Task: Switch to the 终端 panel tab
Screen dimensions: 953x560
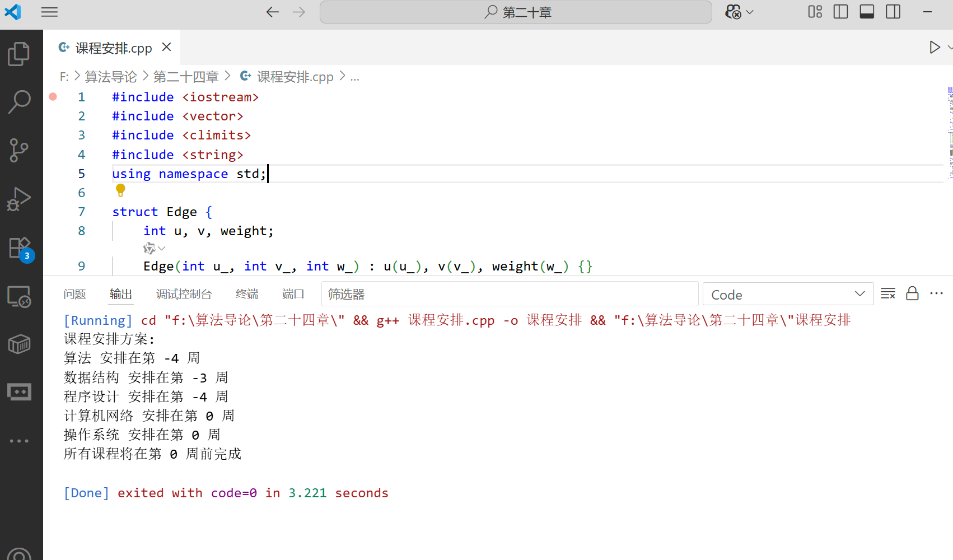Action: click(247, 294)
